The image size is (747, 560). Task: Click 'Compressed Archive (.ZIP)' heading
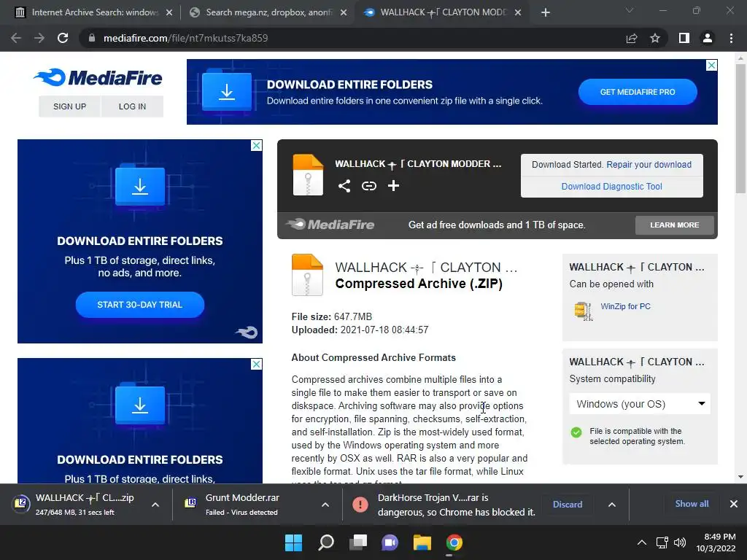click(419, 284)
